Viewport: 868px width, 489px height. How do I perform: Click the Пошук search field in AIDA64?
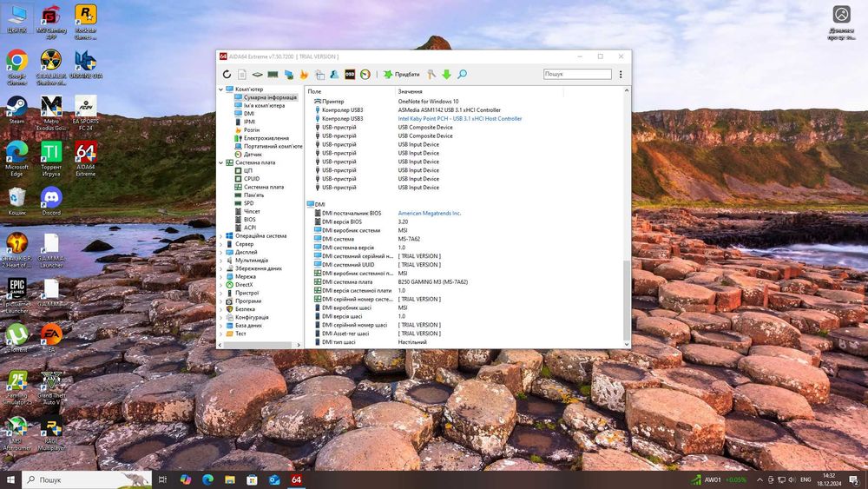click(x=576, y=75)
